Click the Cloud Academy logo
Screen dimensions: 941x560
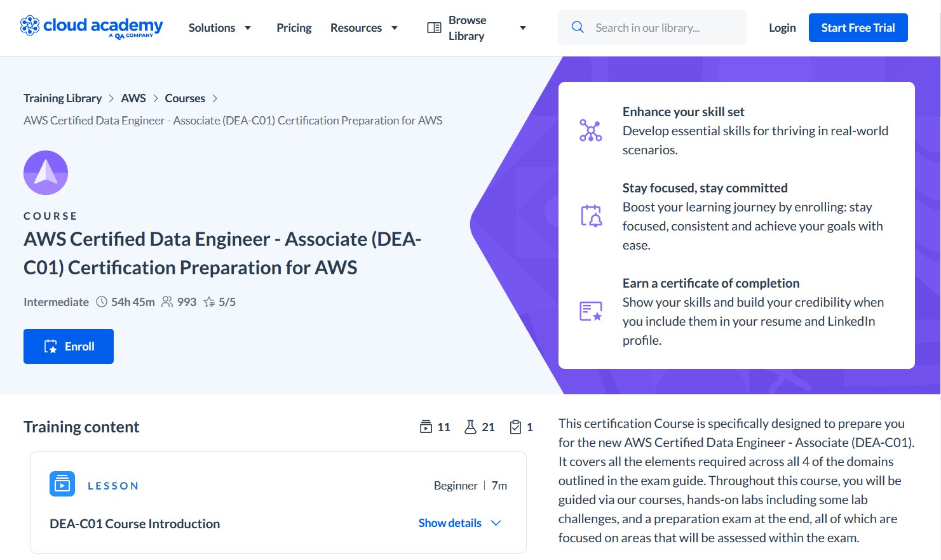click(91, 27)
